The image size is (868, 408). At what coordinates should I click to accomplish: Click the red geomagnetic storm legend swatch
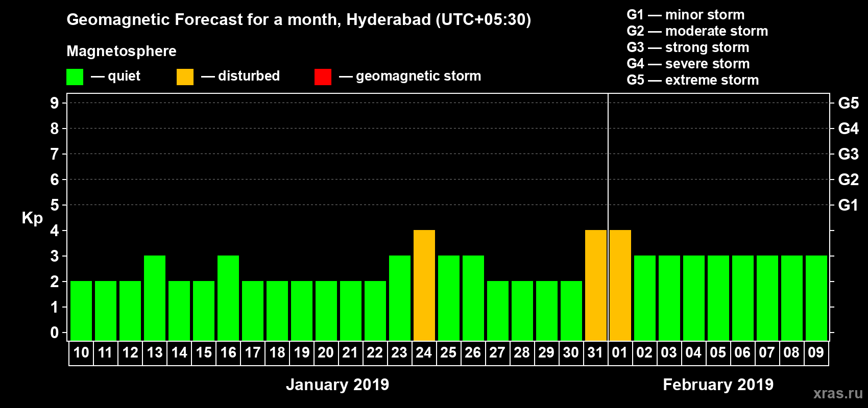pos(323,77)
